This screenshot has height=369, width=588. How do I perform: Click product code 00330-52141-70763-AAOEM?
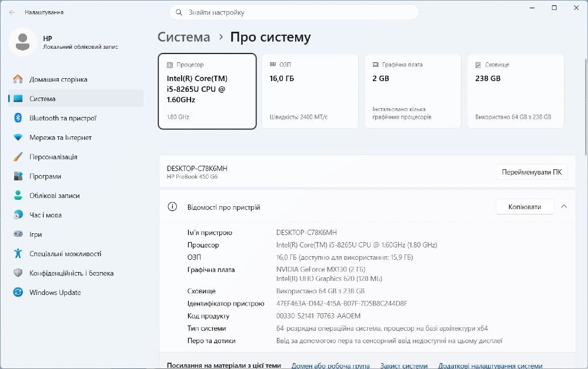[x=318, y=316]
